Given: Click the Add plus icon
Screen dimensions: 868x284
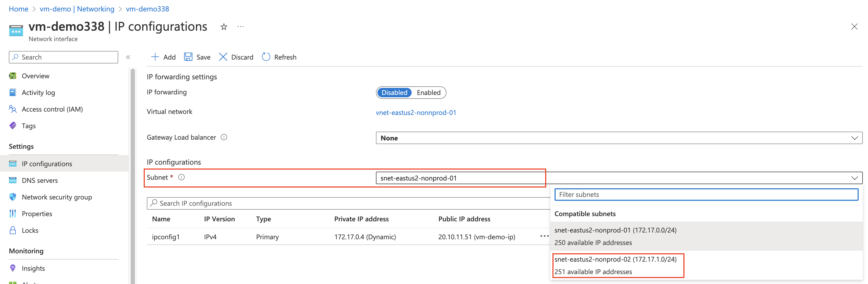Looking at the screenshot, I should 155,57.
